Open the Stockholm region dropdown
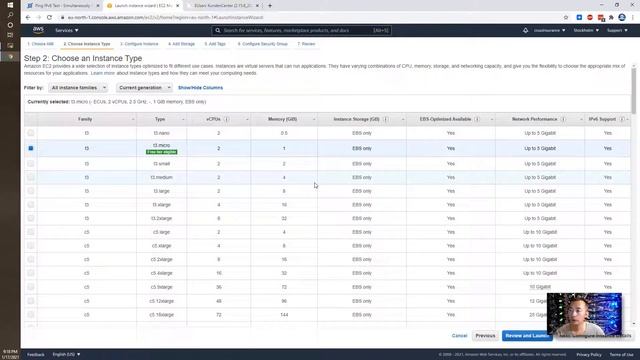 click(x=586, y=30)
